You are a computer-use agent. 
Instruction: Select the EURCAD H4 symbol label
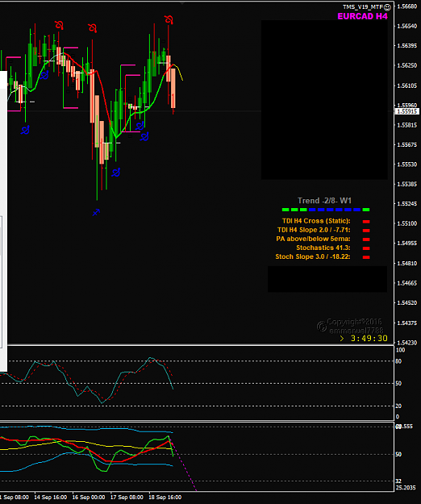tap(362, 16)
